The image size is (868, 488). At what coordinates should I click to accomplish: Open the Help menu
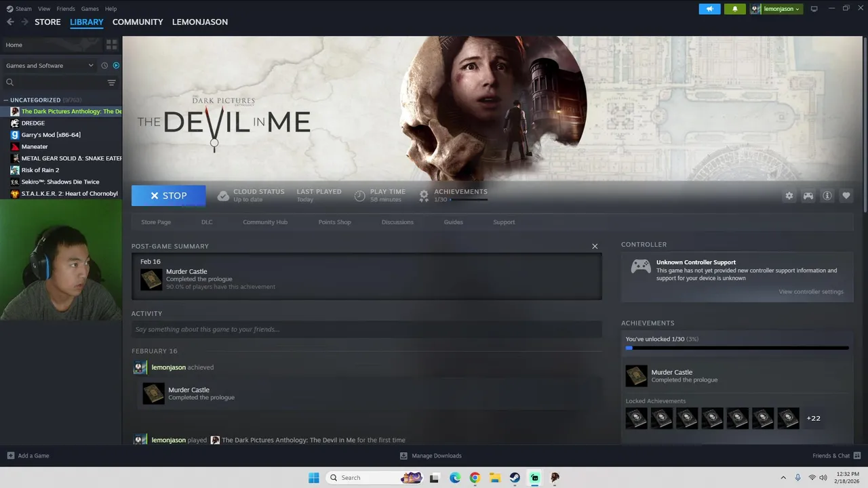(111, 9)
